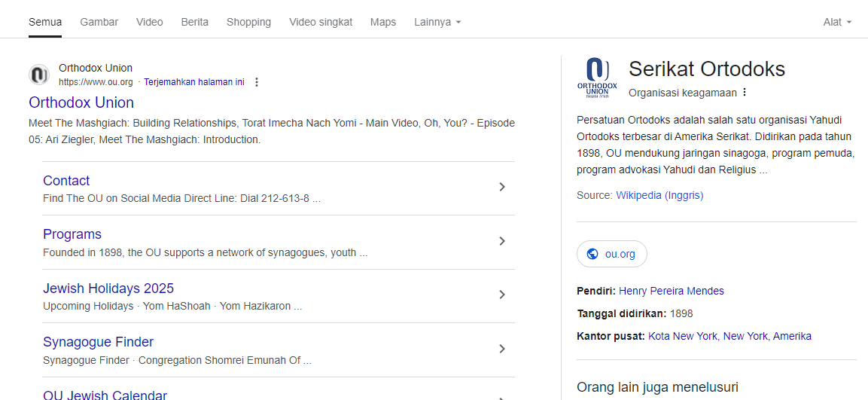The width and height of the screenshot is (868, 400).
Task: Click the Persatuan Ortodoks description paragraph
Action: pos(717,145)
